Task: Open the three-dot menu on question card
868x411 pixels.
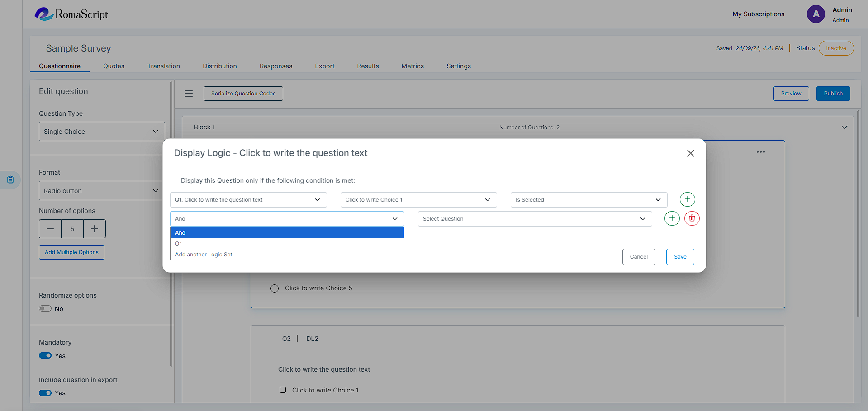Action: pos(760,152)
